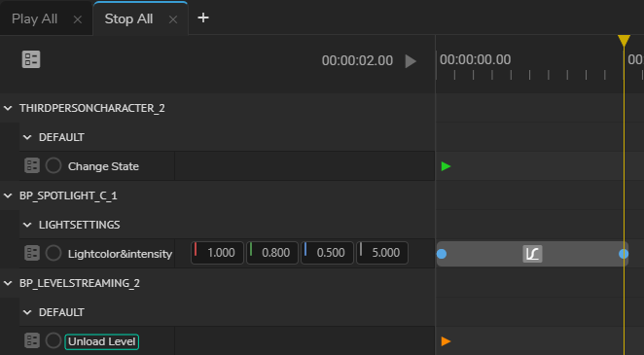Toggle the circle button next to Unload Level
This screenshot has width=644, height=355.
click(x=54, y=340)
